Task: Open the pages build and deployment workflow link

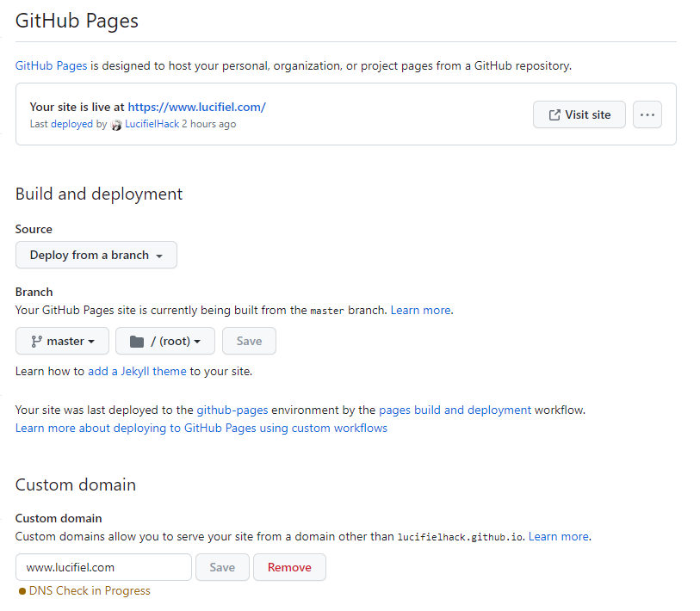Action: (x=455, y=410)
